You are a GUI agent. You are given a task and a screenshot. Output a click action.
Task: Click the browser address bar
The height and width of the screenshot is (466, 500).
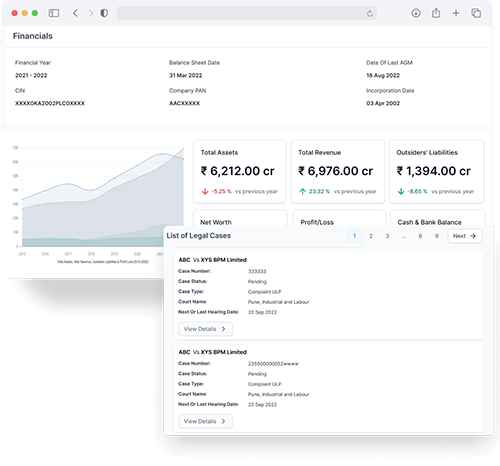click(x=247, y=13)
